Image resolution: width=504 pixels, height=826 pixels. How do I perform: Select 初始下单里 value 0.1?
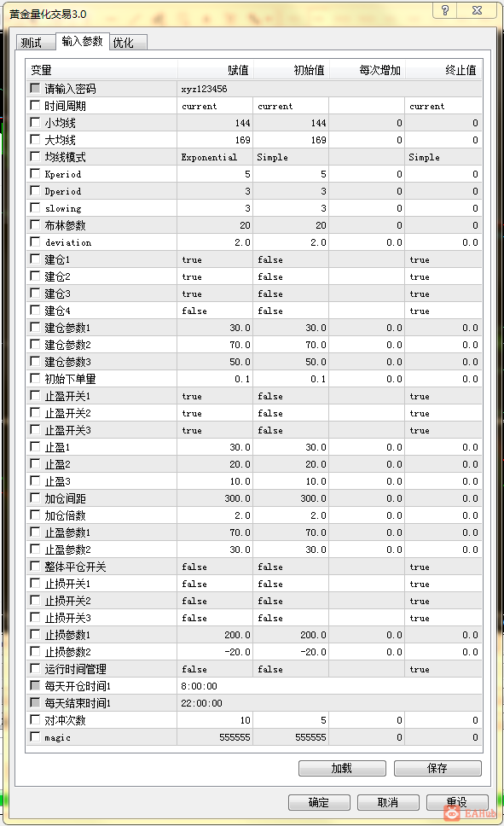click(215, 379)
